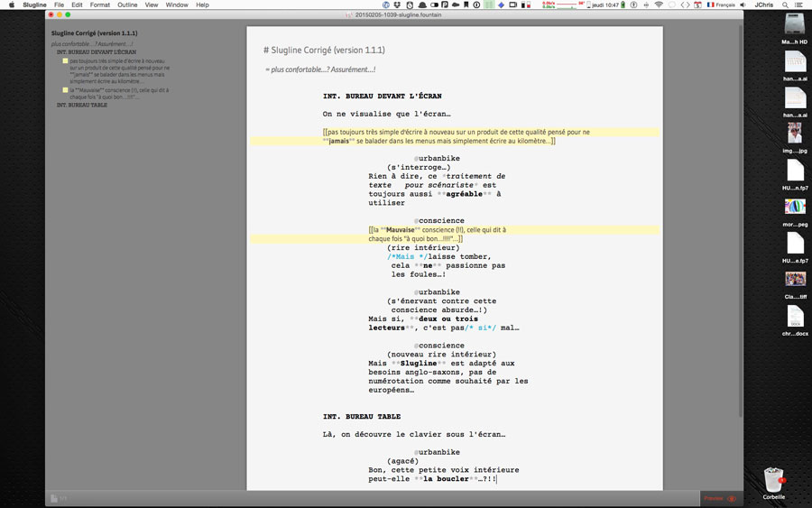Click scene heading 'INT. BUREAU DEVANT L'ÉCRAN' in editor
812x508 pixels.
[383, 97]
